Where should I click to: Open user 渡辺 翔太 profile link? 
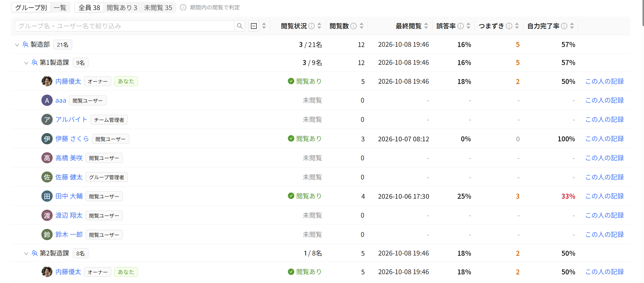69,215
